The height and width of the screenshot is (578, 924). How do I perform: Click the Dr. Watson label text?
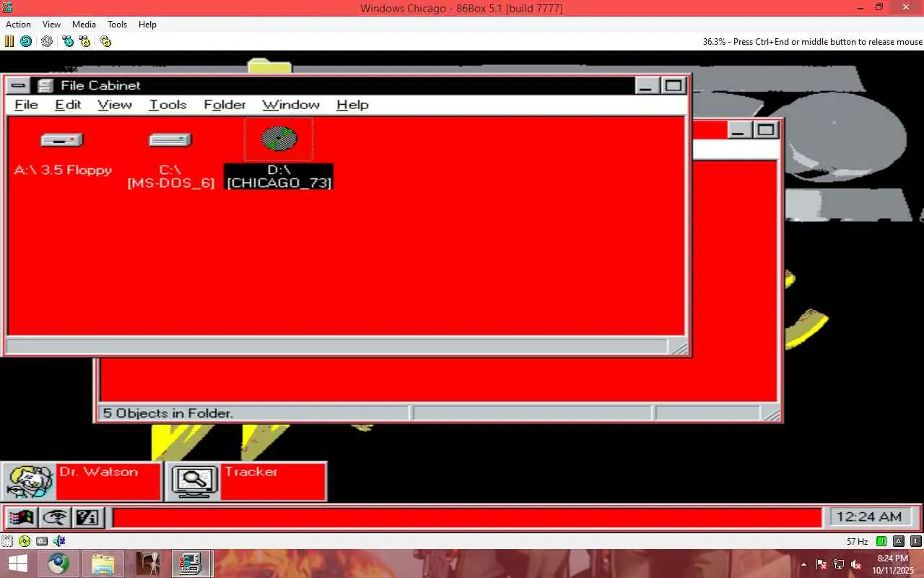[98, 472]
